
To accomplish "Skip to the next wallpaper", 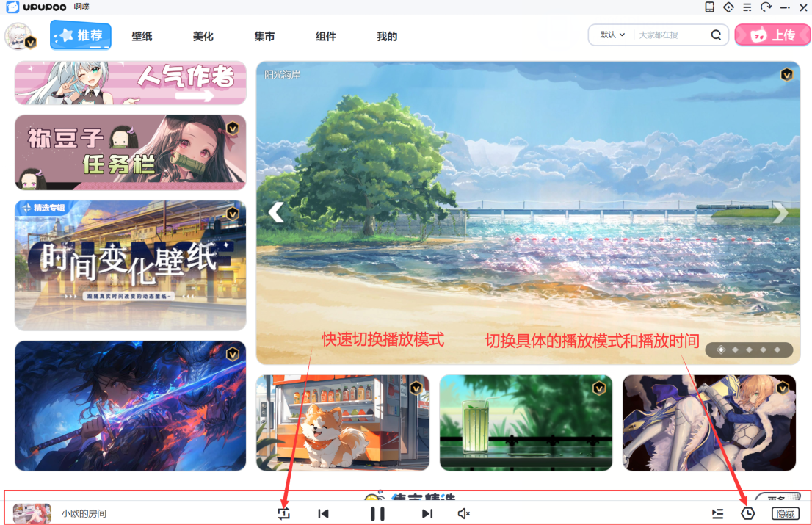I will [427, 513].
